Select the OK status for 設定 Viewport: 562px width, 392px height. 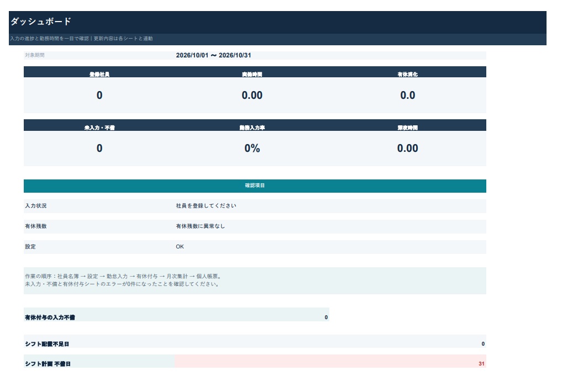(180, 247)
